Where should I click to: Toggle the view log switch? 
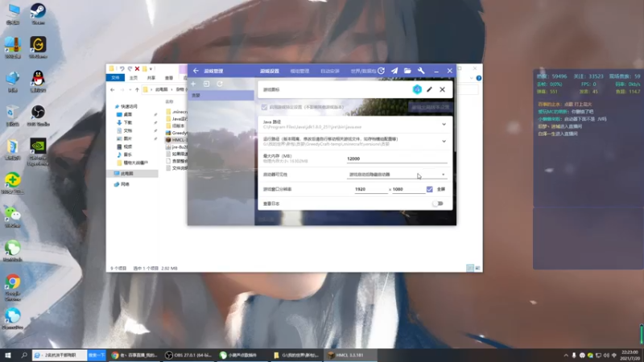coord(438,204)
